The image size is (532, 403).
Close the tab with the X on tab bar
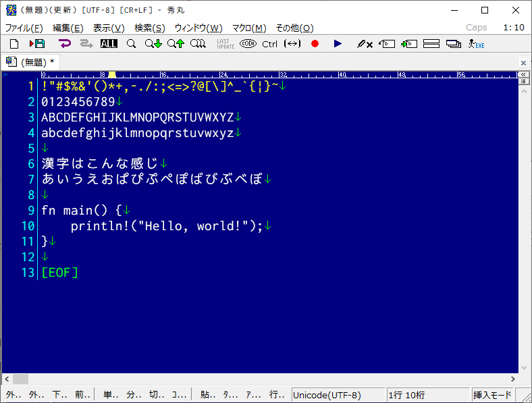(523, 63)
